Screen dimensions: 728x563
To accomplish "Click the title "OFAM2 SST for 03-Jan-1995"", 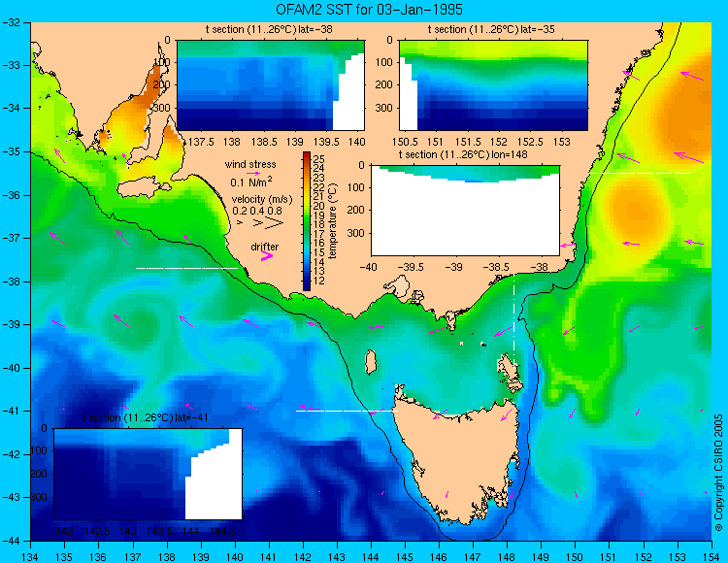I will 369,10.
